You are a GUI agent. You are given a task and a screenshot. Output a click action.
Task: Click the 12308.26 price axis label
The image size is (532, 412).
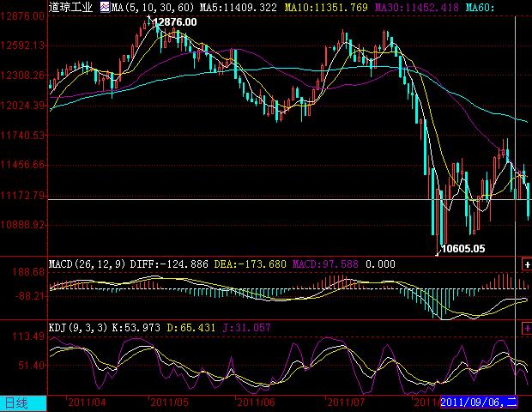(22, 75)
